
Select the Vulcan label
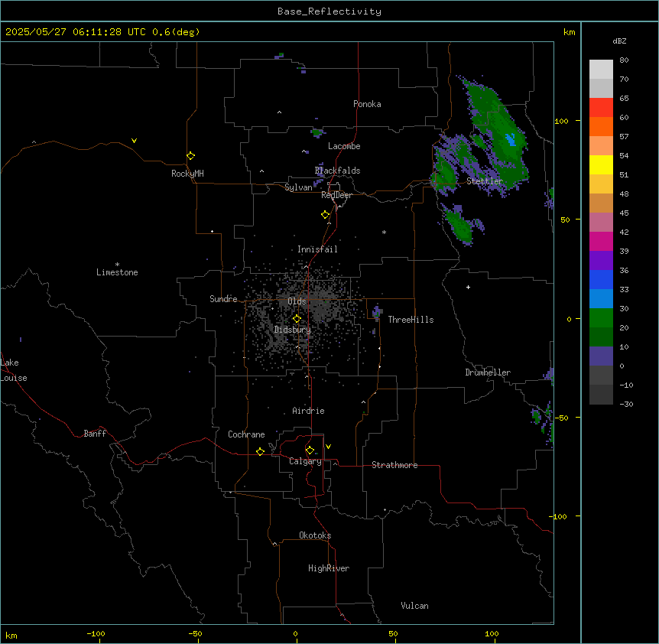[415, 606]
